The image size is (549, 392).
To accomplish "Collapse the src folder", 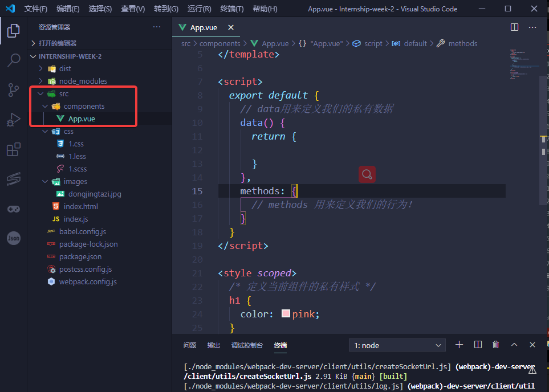I will click(100, 94).
